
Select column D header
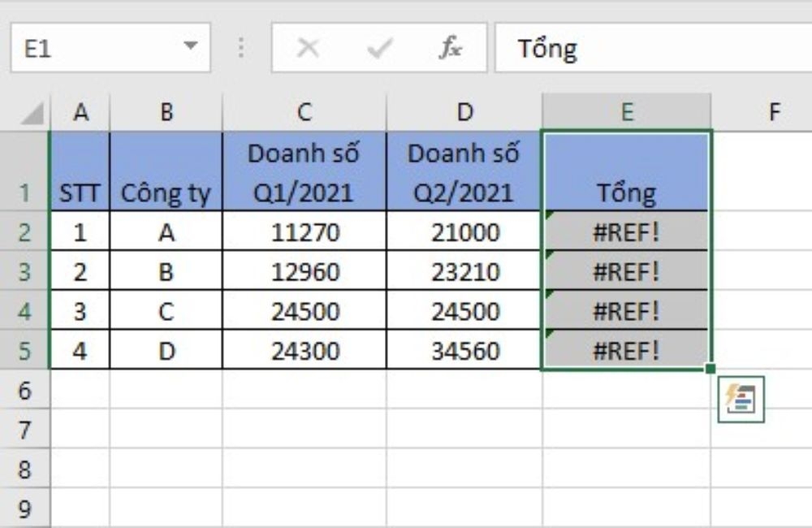coord(464,112)
